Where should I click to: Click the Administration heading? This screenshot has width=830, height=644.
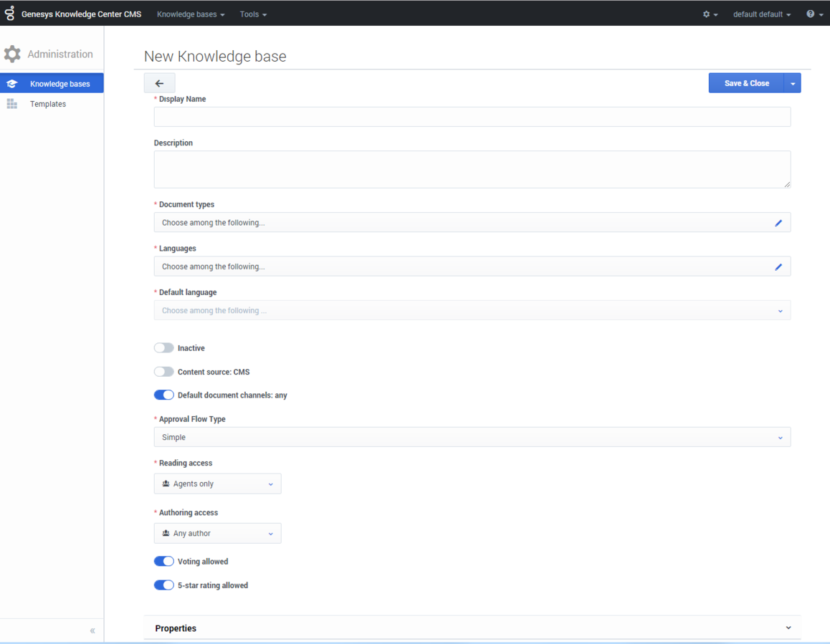pyautogui.click(x=59, y=54)
